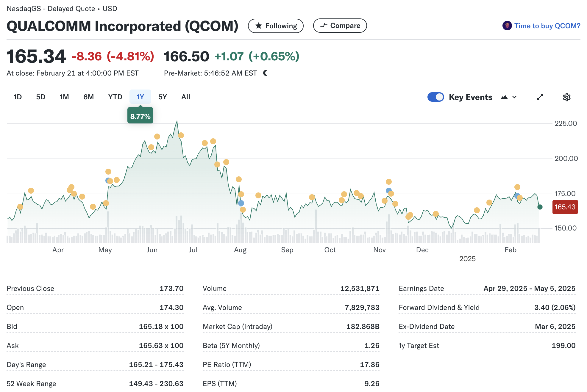The image size is (587, 392).
Task: Click the yellow event marker at June peak
Action: [181, 135]
